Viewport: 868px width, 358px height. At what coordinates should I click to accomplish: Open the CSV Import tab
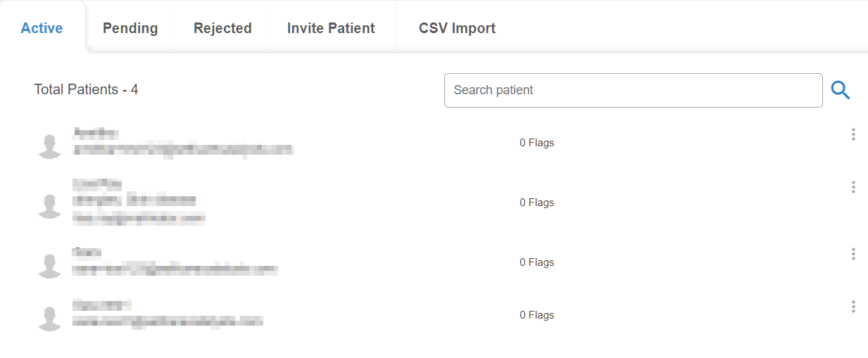[457, 28]
